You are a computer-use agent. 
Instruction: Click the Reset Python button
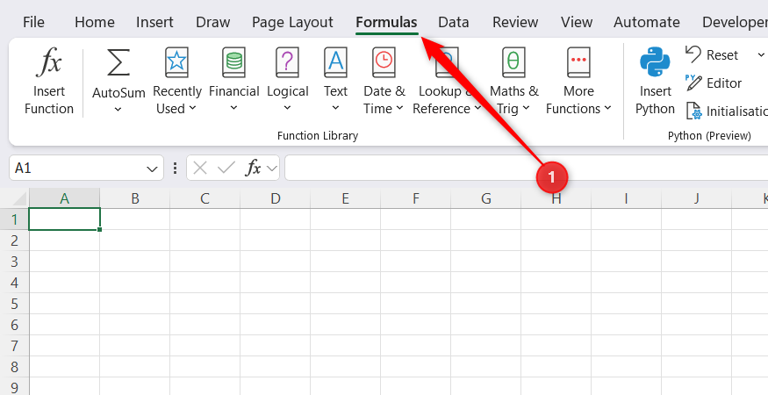[712, 55]
